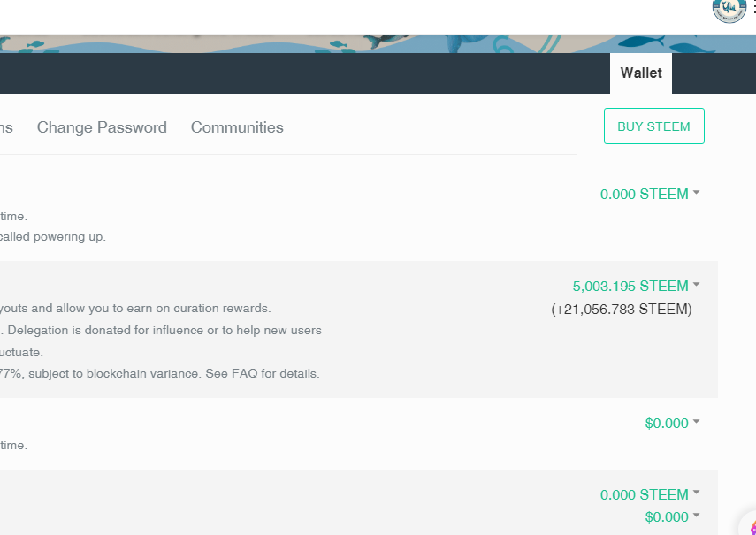Open the Change Password tab
Viewport: 756px width, 535px height.
click(102, 127)
